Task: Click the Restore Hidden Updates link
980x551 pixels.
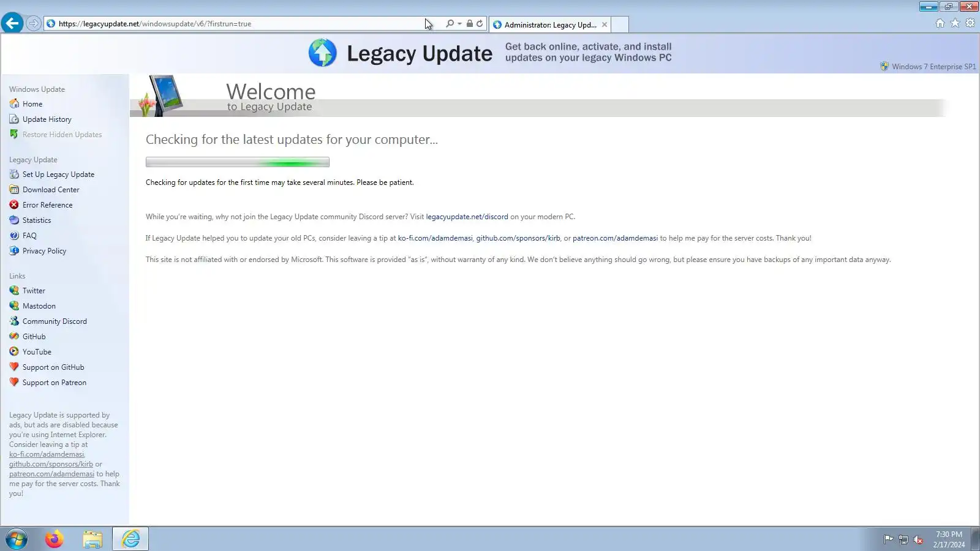Action: tap(62, 134)
